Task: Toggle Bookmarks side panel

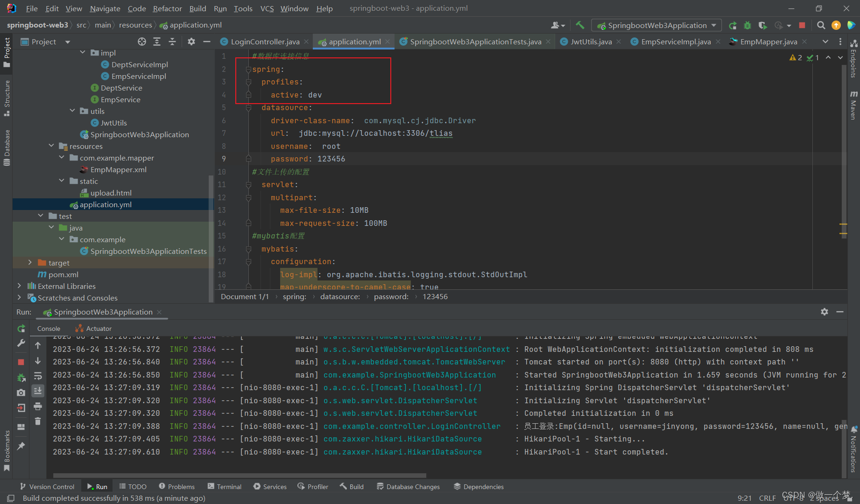Action: [x=7, y=451]
